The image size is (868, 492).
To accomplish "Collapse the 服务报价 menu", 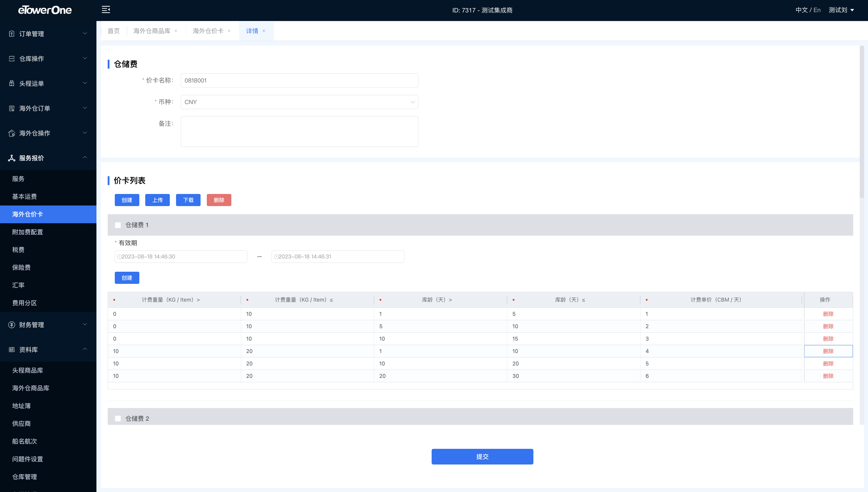I will coord(85,158).
